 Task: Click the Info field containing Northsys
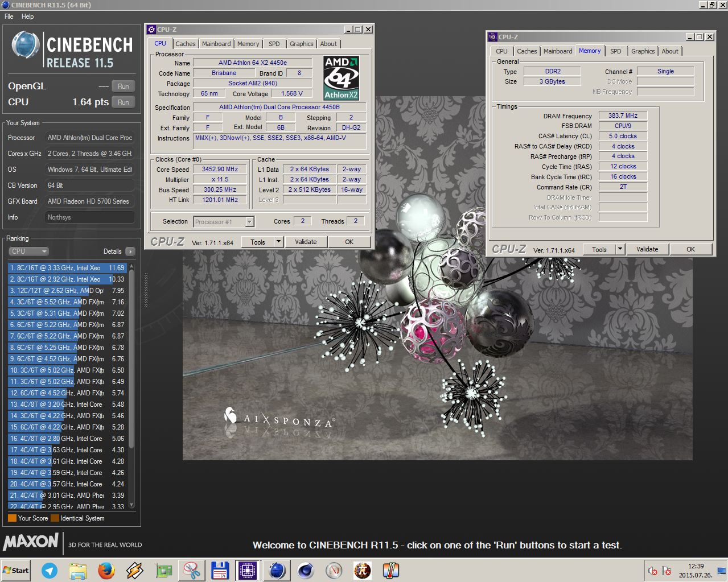[90, 217]
